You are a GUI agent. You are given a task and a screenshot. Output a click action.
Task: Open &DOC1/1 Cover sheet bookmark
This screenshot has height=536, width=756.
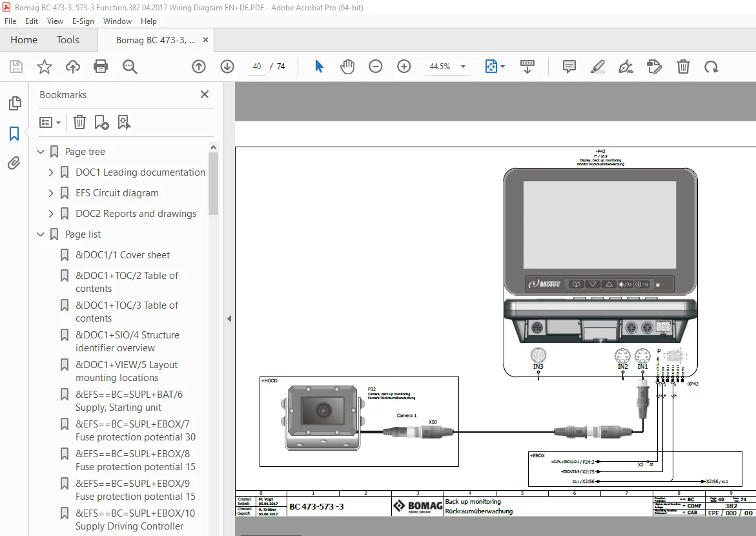pyautogui.click(x=123, y=254)
